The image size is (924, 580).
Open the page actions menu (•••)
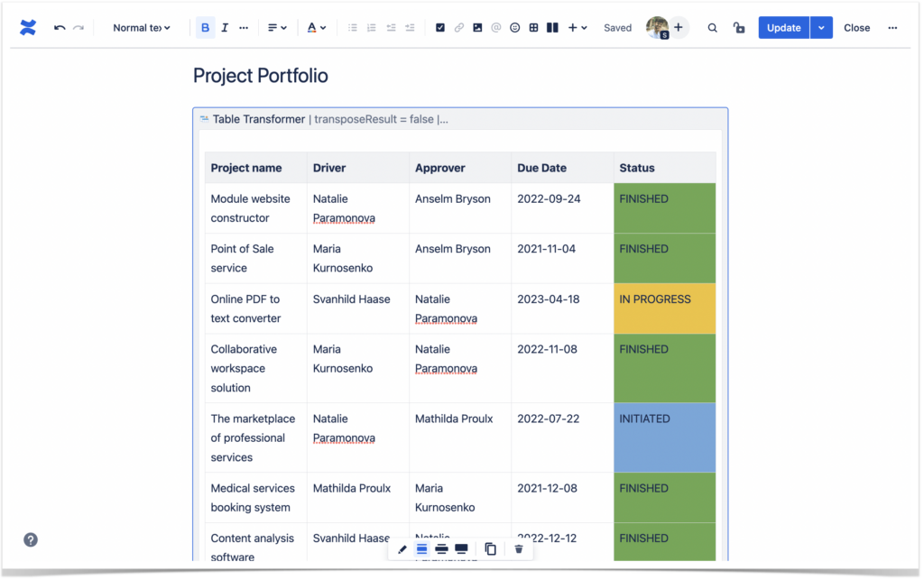tap(892, 27)
